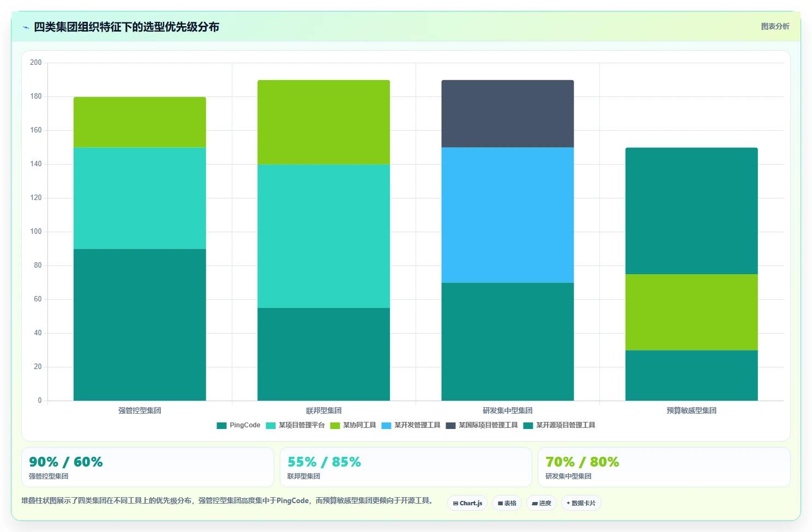Click the 数据卡片 chip
Image resolution: width=812 pixels, height=532 pixels.
(581, 503)
